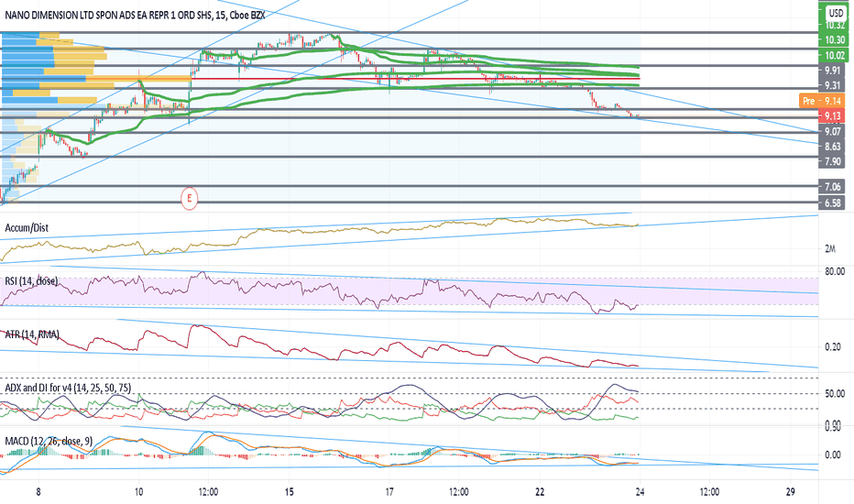Image resolution: width=854 pixels, height=504 pixels.
Task: Select the ADX and DI for v4 label
Action: click(x=68, y=388)
